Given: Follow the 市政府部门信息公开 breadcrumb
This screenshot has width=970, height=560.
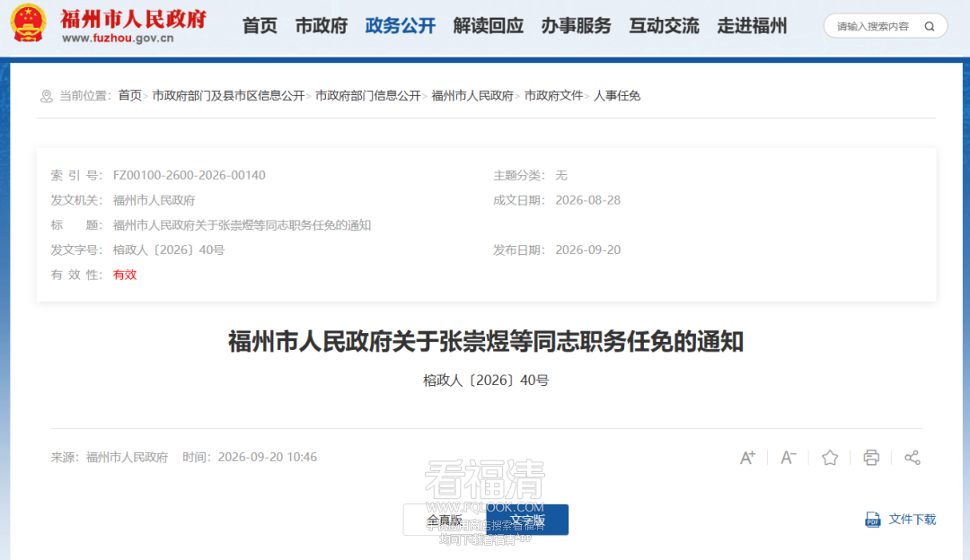Looking at the screenshot, I should coord(368,96).
